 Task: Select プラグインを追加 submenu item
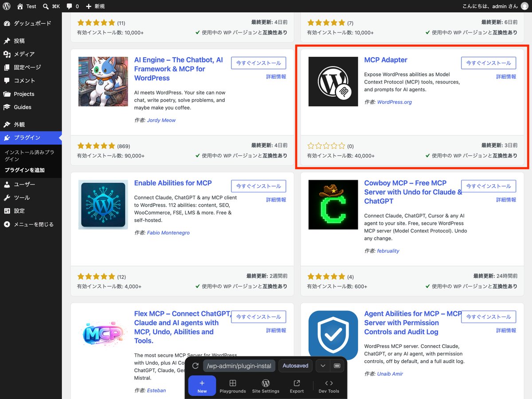click(25, 170)
